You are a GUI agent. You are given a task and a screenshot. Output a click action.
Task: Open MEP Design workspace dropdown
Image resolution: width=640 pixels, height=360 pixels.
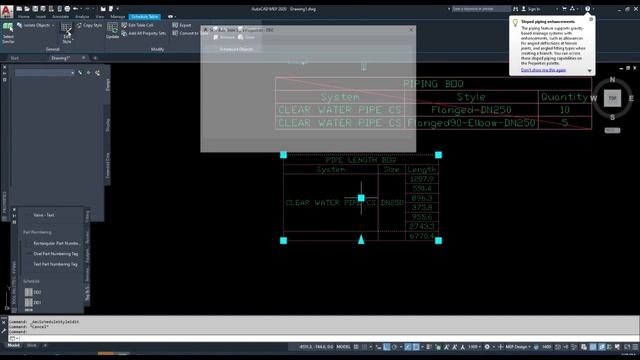pyautogui.click(x=518, y=347)
